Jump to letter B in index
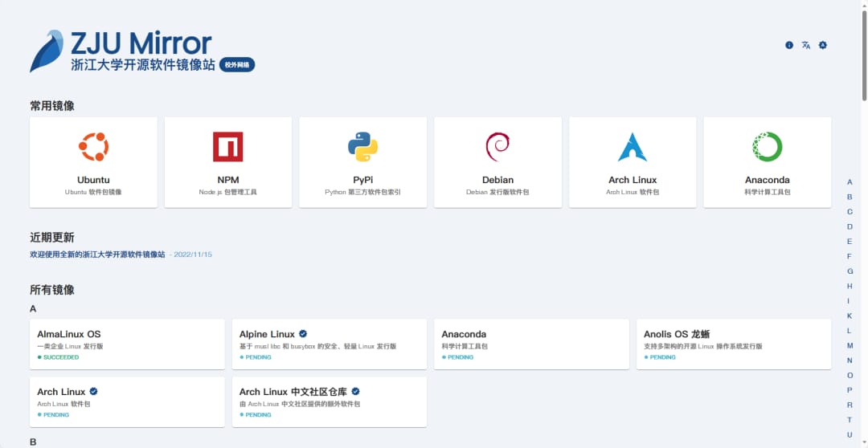 tap(850, 197)
